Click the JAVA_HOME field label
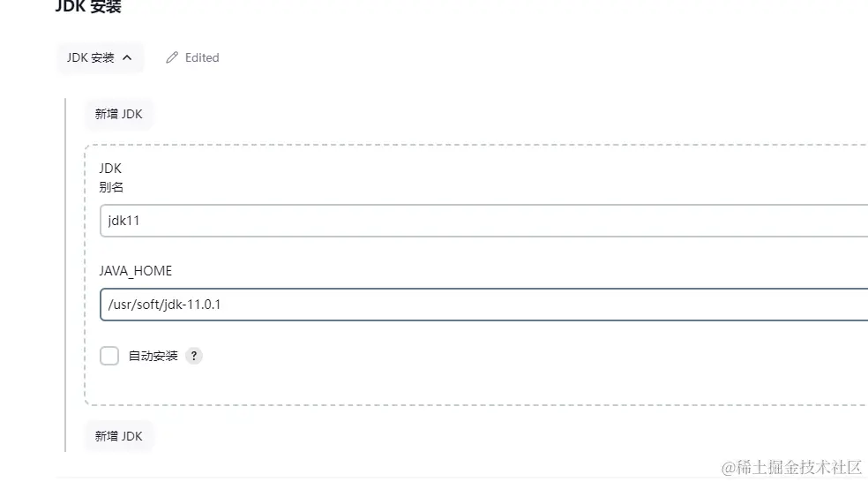 pos(136,271)
